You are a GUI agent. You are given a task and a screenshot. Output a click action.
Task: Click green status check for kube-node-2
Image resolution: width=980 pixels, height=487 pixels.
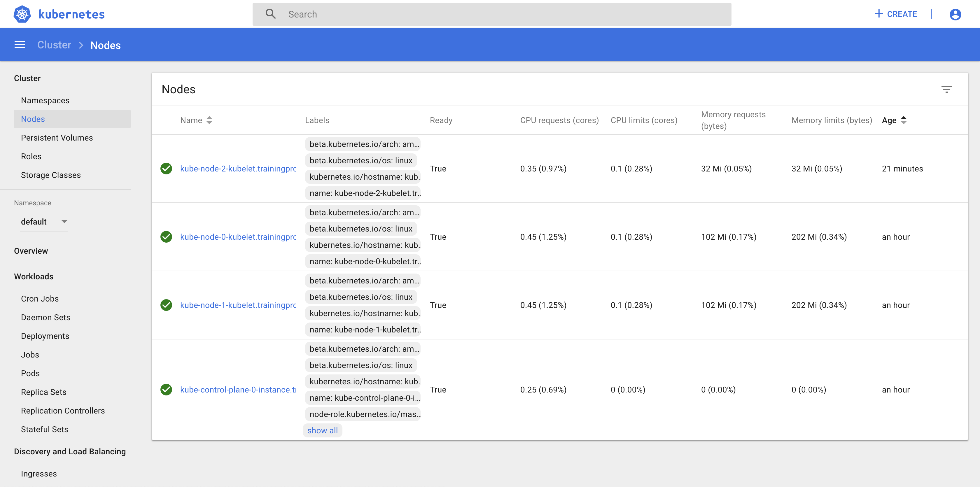pyautogui.click(x=166, y=169)
